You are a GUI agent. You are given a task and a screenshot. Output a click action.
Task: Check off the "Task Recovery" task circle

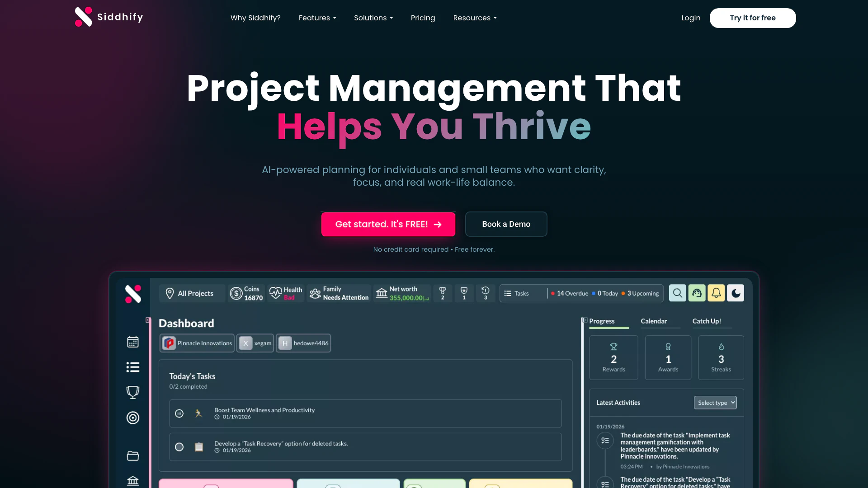click(179, 447)
